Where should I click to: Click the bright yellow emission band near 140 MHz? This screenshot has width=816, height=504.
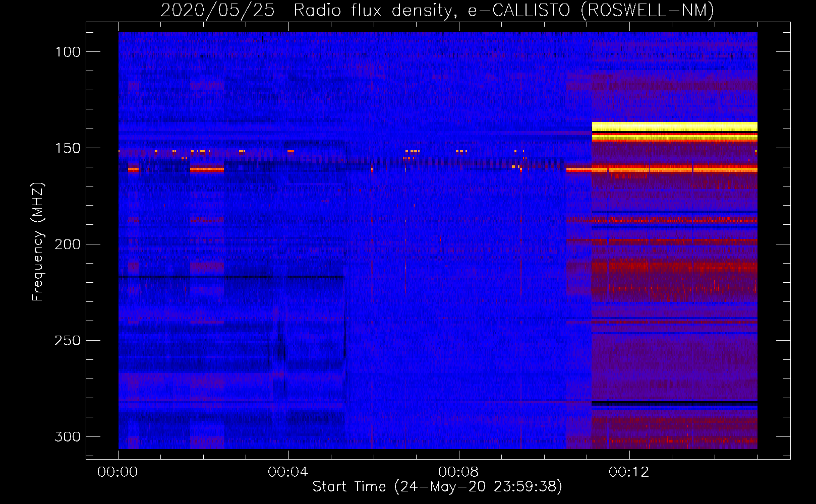tap(674, 127)
